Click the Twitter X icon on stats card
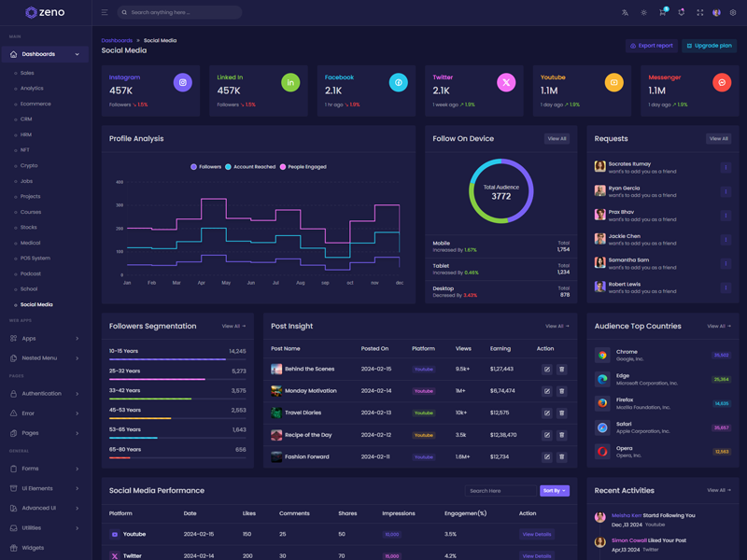747x560 pixels. pyautogui.click(x=506, y=83)
